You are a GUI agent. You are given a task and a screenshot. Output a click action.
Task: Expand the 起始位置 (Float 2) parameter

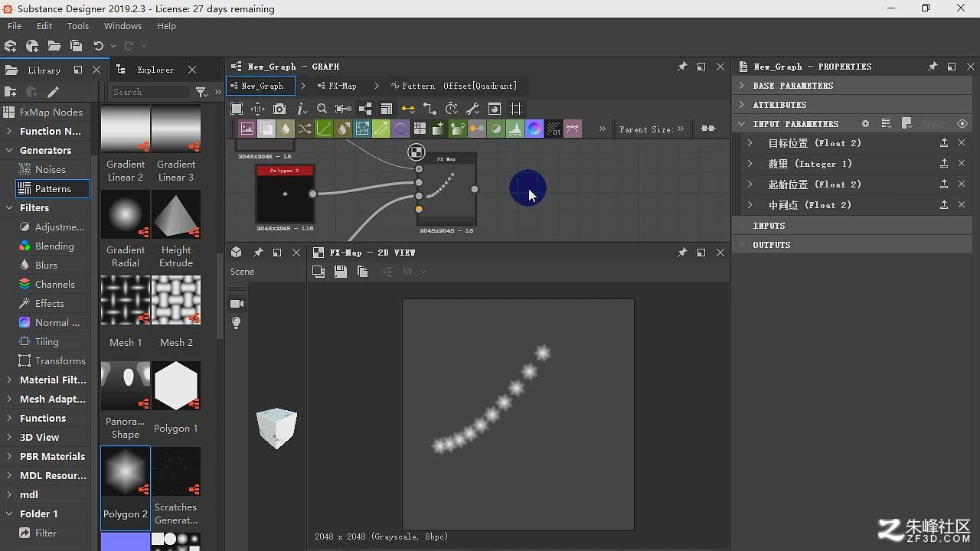point(750,184)
